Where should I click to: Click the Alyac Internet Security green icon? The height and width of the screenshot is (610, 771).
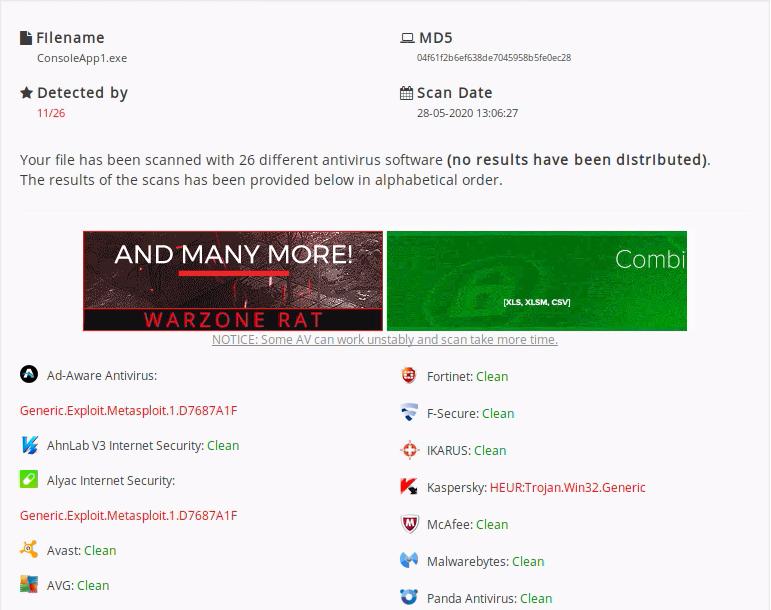coord(29,479)
